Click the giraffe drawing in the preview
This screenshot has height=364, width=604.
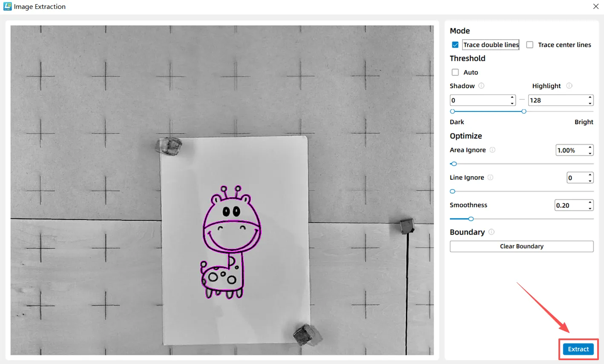(230, 243)
